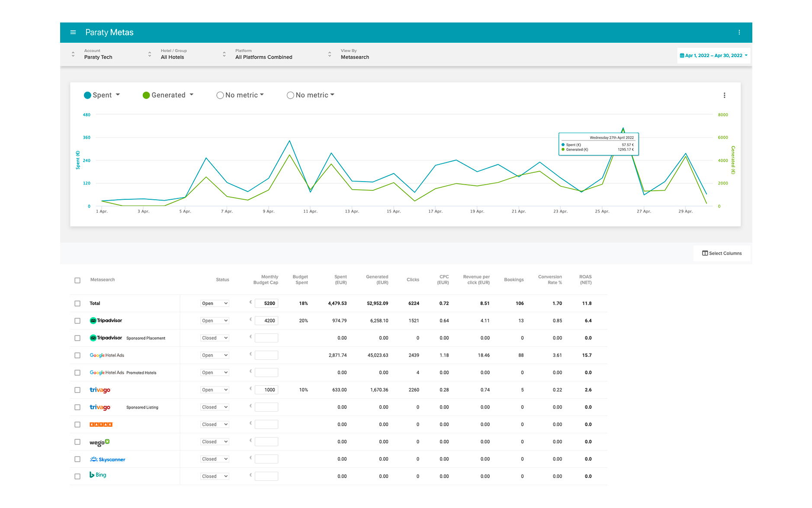The width and height of the screenshot is (812, 508).
Task: Click the Bing logo row
Action: point(98,475)
